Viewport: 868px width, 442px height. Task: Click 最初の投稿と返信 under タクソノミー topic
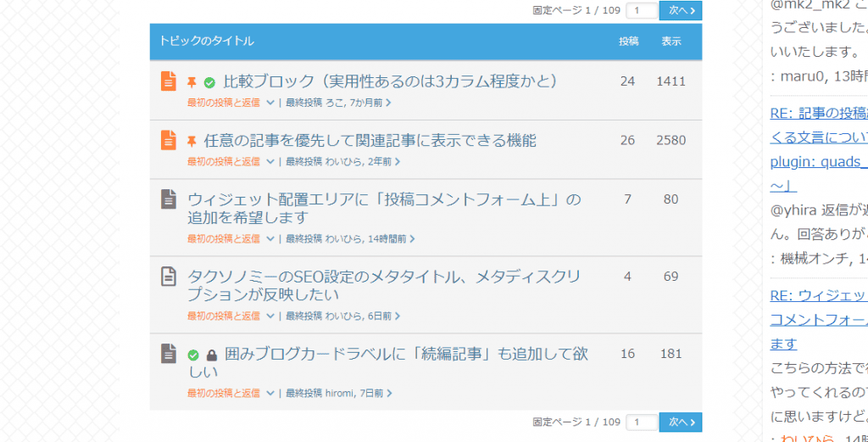click(x=223, y=316)
